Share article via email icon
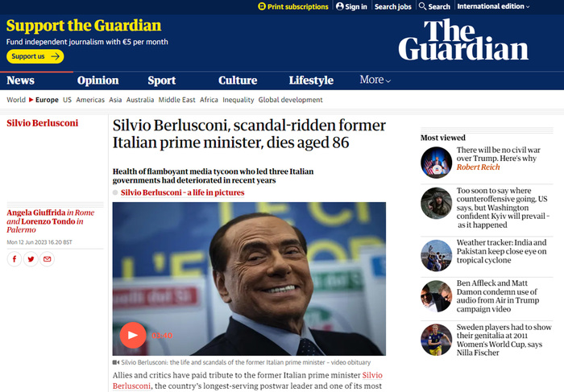The width and height of the screenshot is (564, 392). pyautogui.click(x=47, y=259)
